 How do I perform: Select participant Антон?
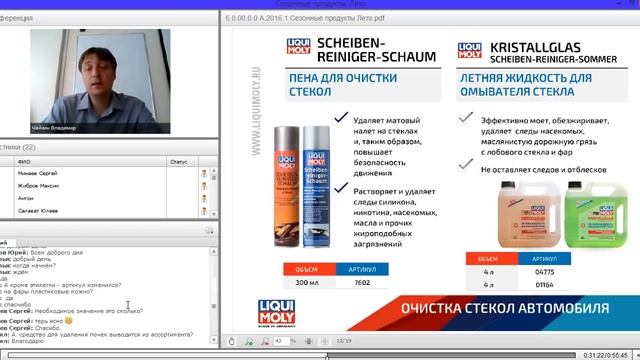26,198
